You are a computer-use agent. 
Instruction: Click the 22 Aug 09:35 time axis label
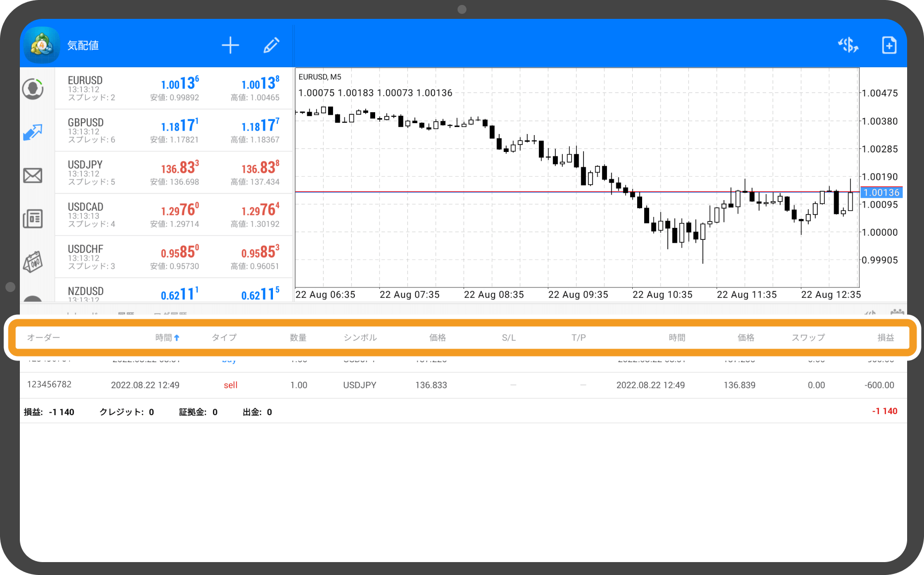pos(578,294)
